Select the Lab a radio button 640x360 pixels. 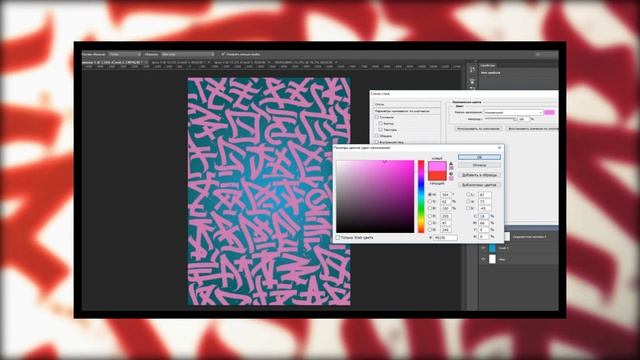click(468, 201)
